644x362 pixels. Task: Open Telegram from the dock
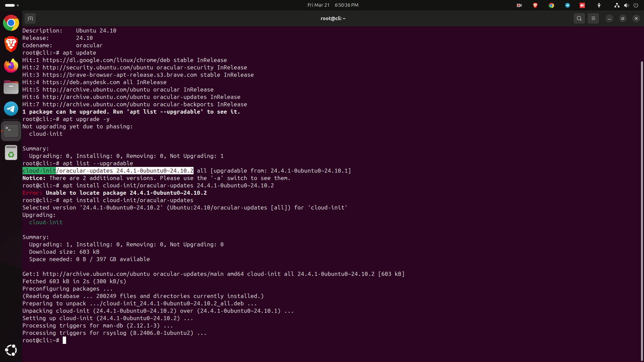click(11, 109)
